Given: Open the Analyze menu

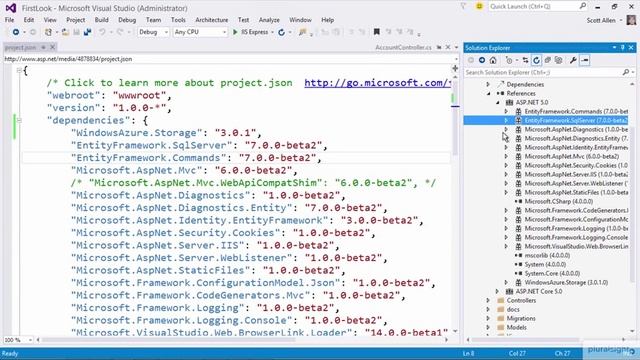Looking at the screenshot, I should [x=269, y=20].
